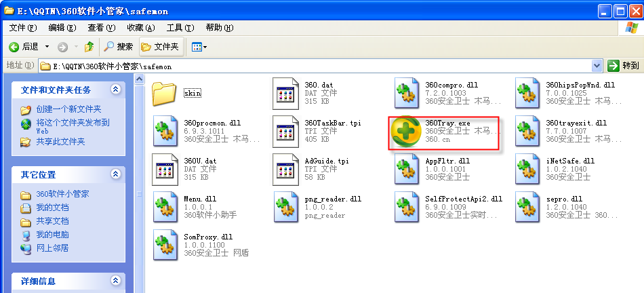The width and height of the screenshot is (644, 293).
Task: Open the 编辑(E) menu
Action: coord(62,28)
